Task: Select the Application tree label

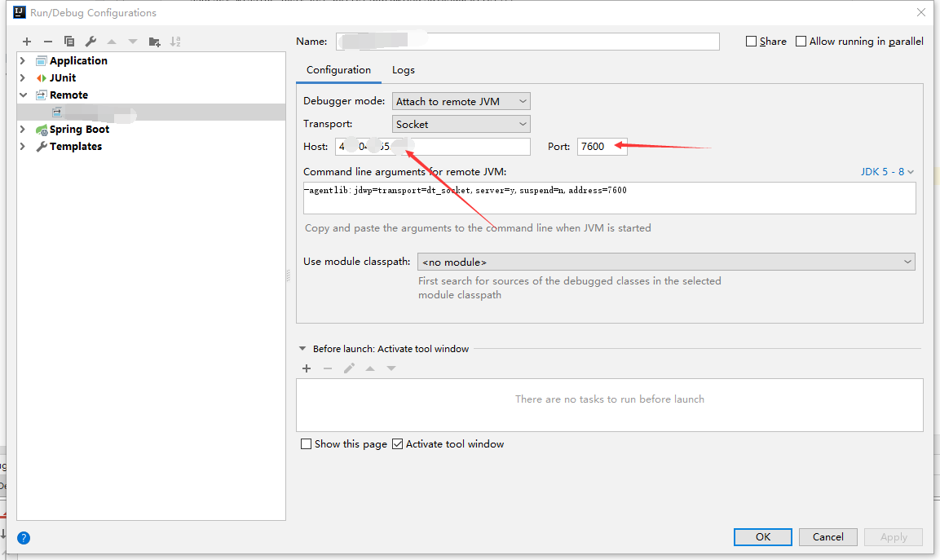Action: point(78,60)
